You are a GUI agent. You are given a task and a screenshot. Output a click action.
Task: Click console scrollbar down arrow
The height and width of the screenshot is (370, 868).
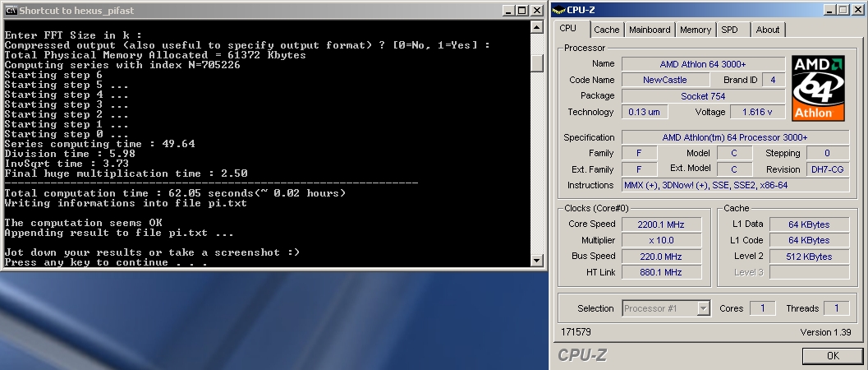[536, 260]
